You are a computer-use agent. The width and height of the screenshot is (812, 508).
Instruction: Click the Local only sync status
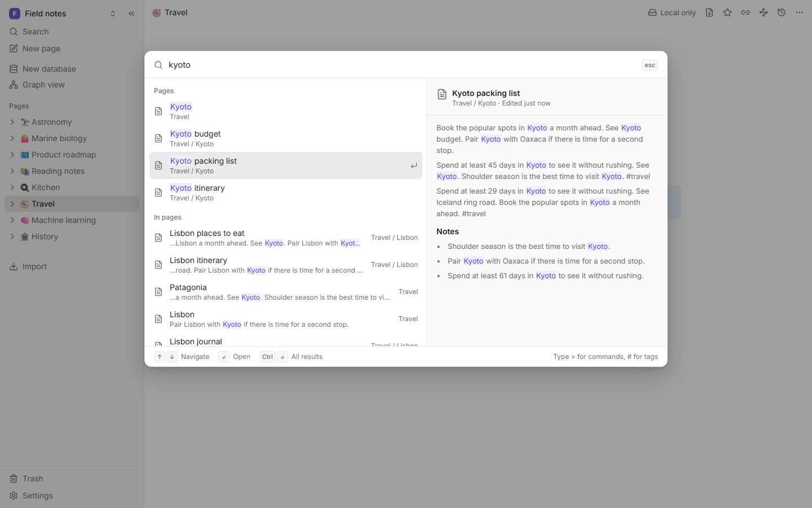(672, 12)
